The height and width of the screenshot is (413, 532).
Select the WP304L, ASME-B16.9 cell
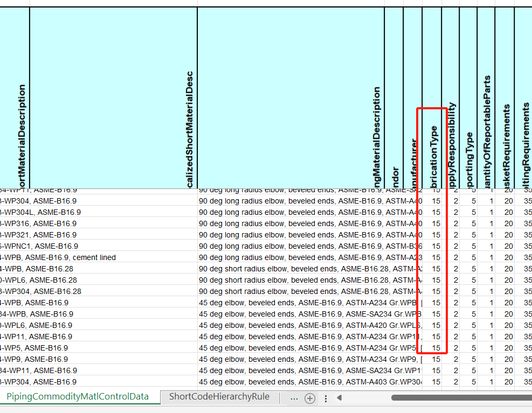(x=99, y=212)
